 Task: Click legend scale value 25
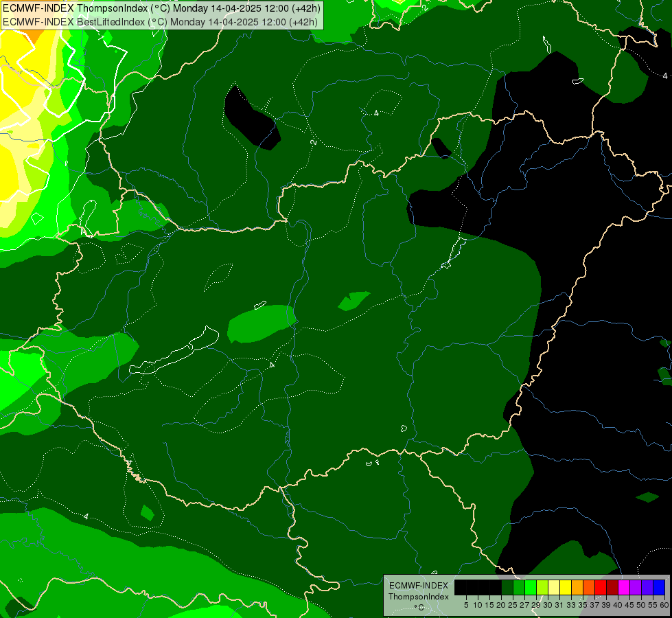(x=513, y=605)
